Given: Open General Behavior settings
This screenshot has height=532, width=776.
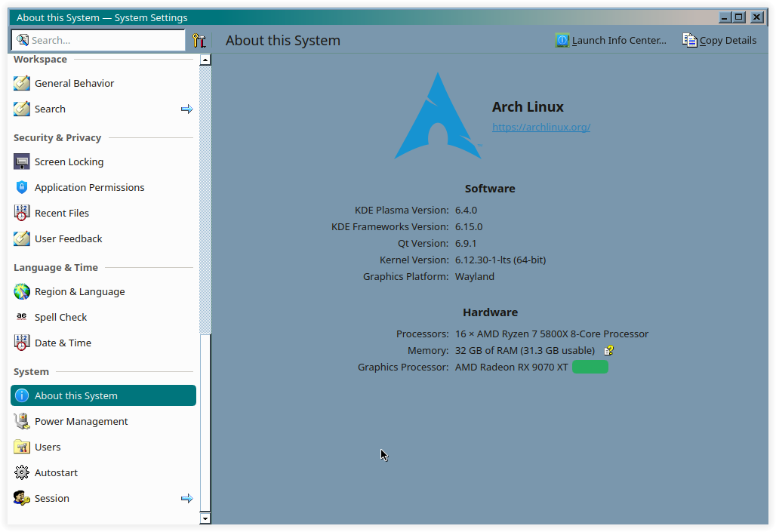Looking at the screenshot, I should [x=103, y=83].
